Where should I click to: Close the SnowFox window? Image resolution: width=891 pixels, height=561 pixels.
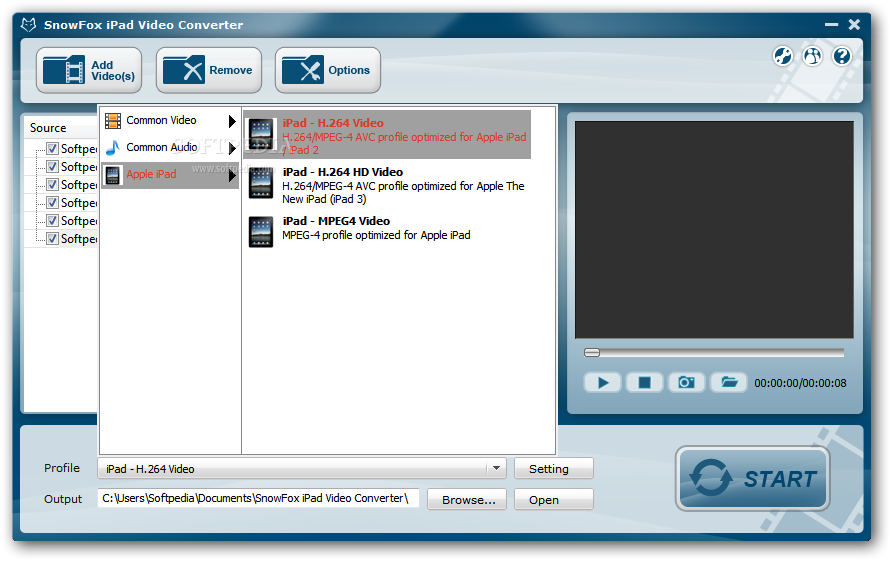[854, 24]
